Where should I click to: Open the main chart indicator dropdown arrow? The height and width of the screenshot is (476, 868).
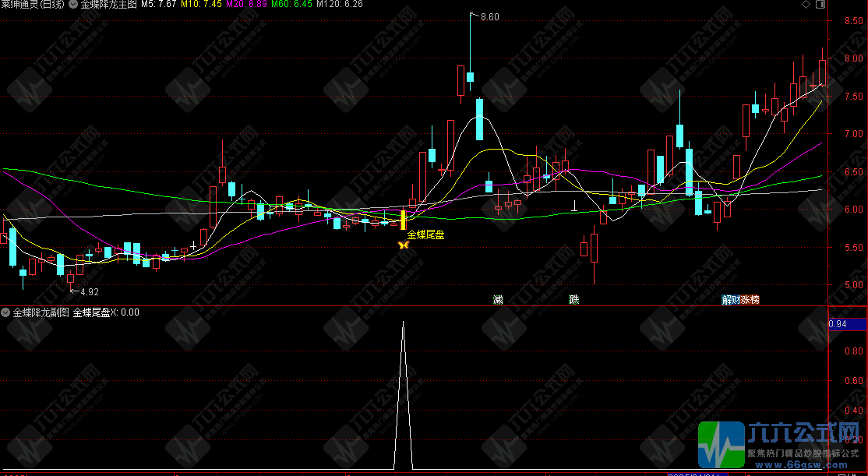pos(73,5)
